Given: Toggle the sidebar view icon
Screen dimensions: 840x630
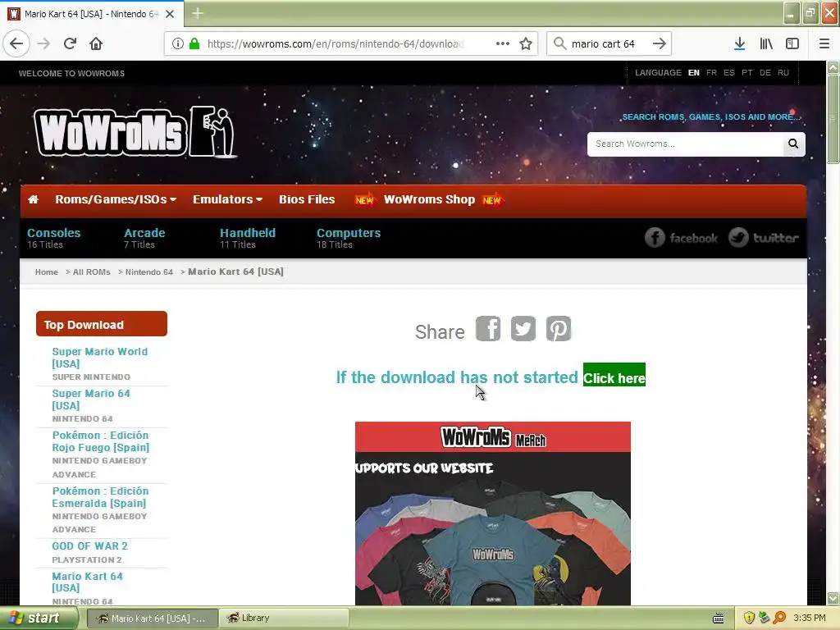Looking at the screenshot, I should pos(792,43).
